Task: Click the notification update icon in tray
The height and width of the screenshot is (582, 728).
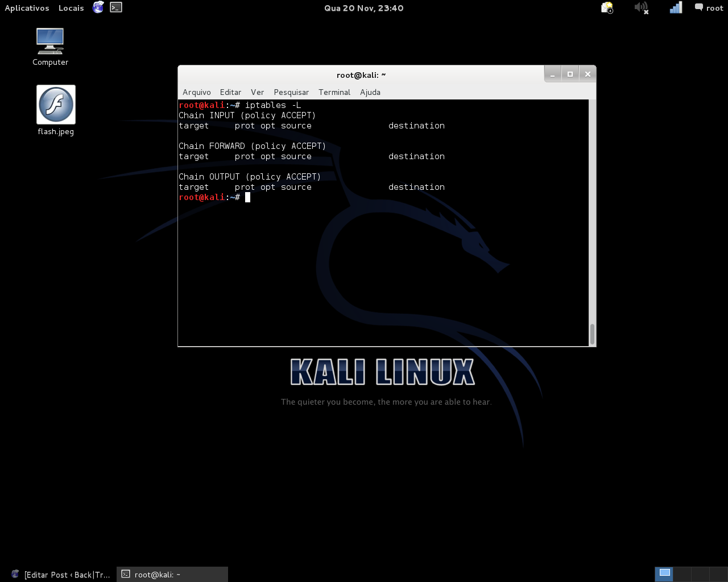Action: tap(607, 7)
